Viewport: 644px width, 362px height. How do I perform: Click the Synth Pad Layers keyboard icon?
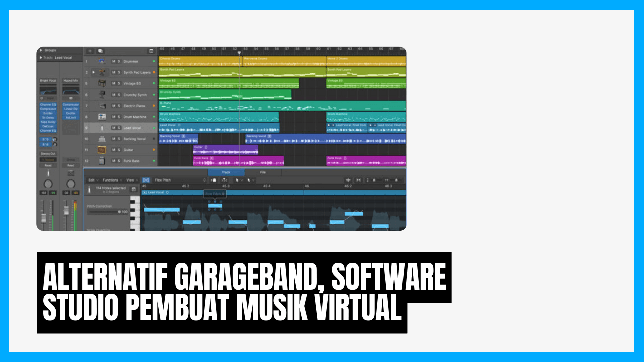coord(102,72)
